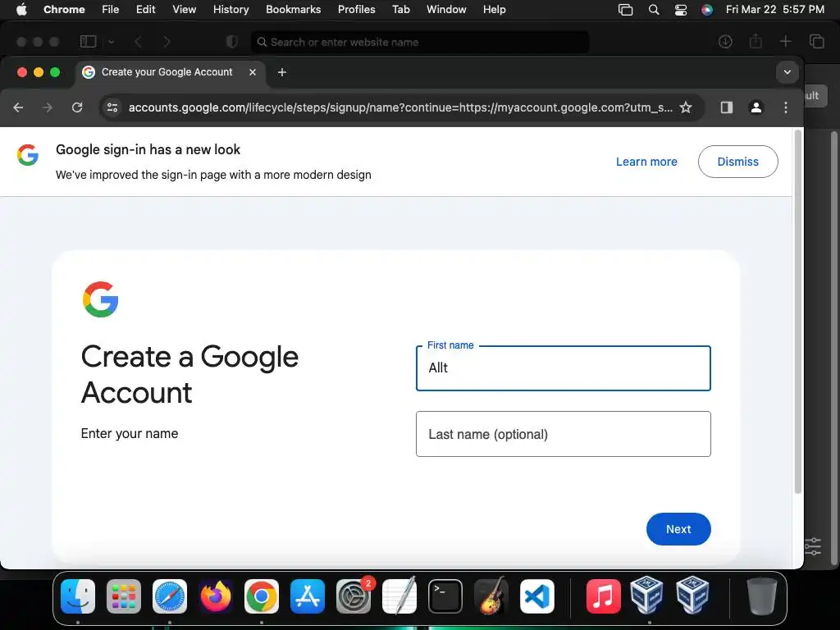Bookmark this page with the star icon
840x630 pixels.
pyautogui.click(x=686, y=107)
